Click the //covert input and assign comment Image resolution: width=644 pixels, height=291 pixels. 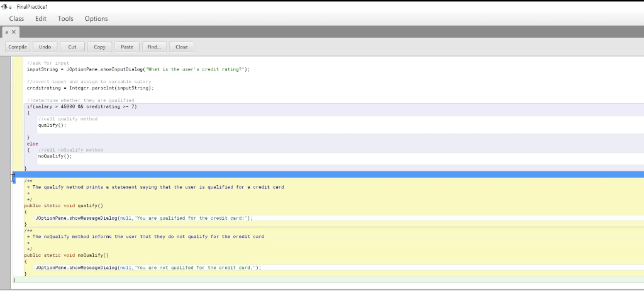(89, 81)
